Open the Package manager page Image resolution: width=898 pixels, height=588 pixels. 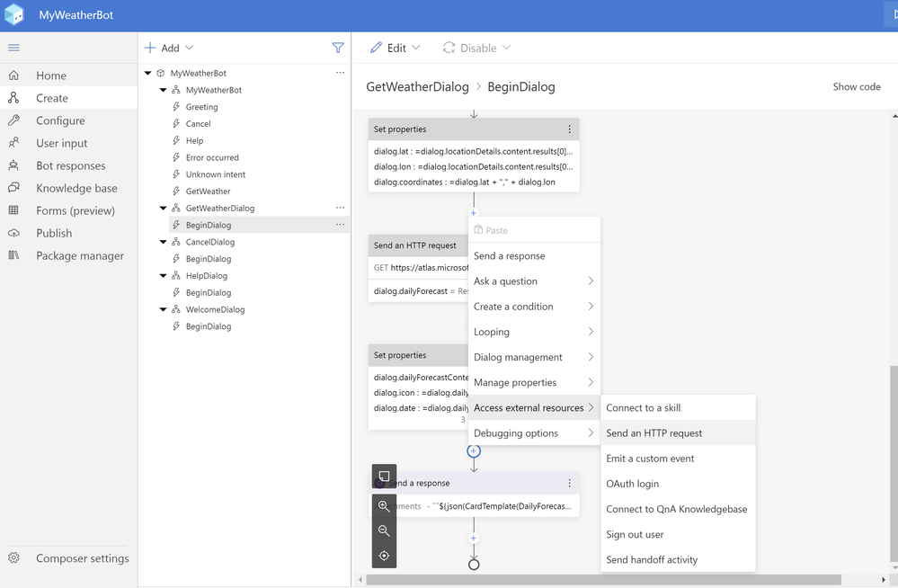68,255
